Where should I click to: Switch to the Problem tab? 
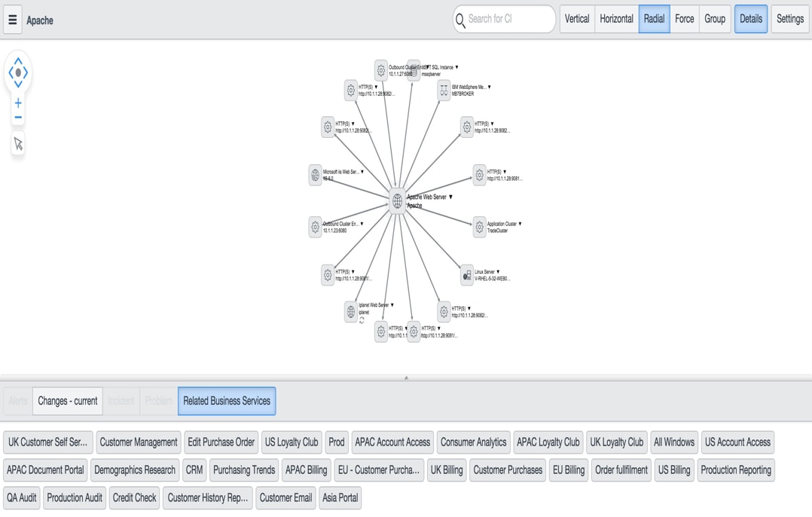(158, 401)
